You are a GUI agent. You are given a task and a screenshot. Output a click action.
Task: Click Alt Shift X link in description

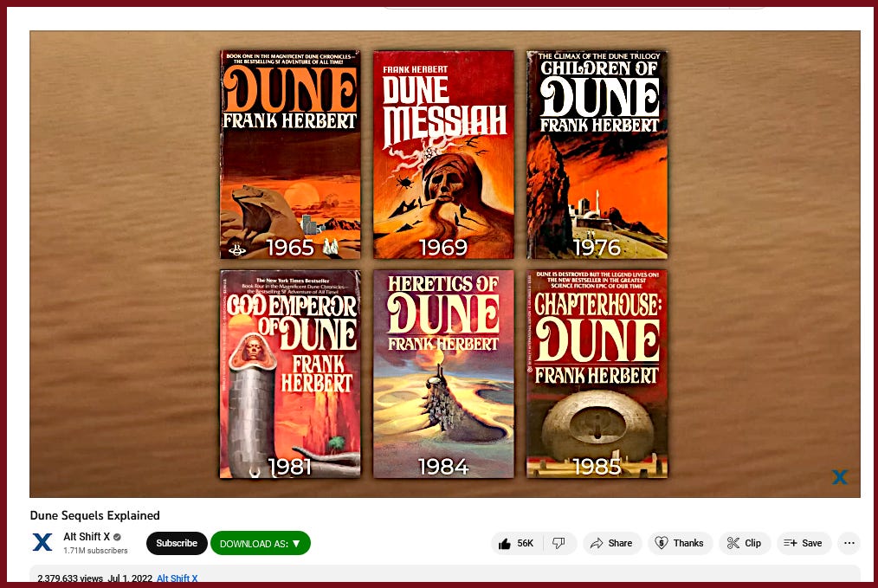tap(177, 578)
